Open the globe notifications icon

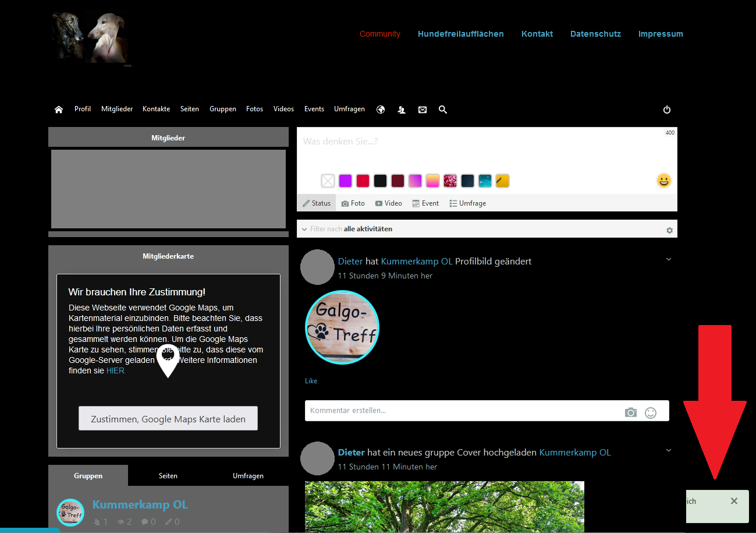pos(381,110)
